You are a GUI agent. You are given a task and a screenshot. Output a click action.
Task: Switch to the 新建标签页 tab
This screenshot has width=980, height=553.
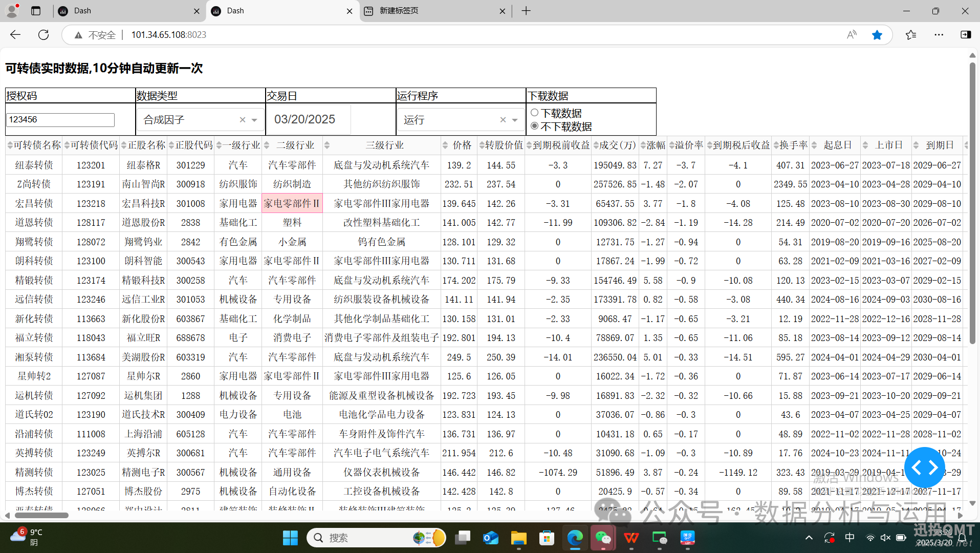[x=435, y=11]
